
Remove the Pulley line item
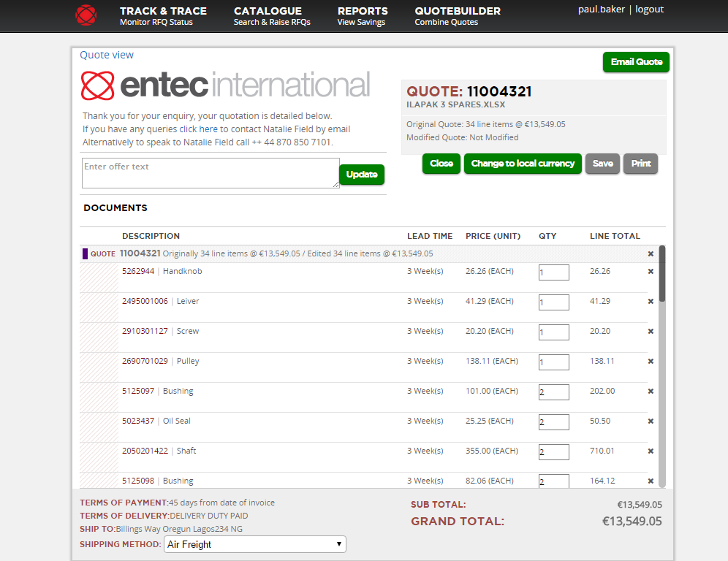(x=651, y=362)
